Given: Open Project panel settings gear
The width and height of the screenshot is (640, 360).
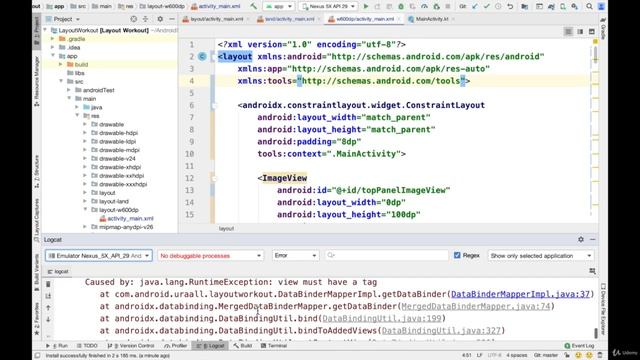Looking at the screenshot, I should (x=160, y=19).
